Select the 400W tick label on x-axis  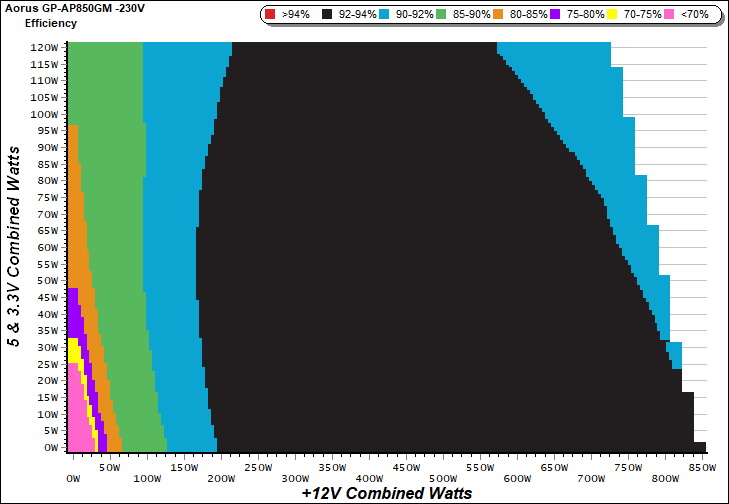(405, 467)
